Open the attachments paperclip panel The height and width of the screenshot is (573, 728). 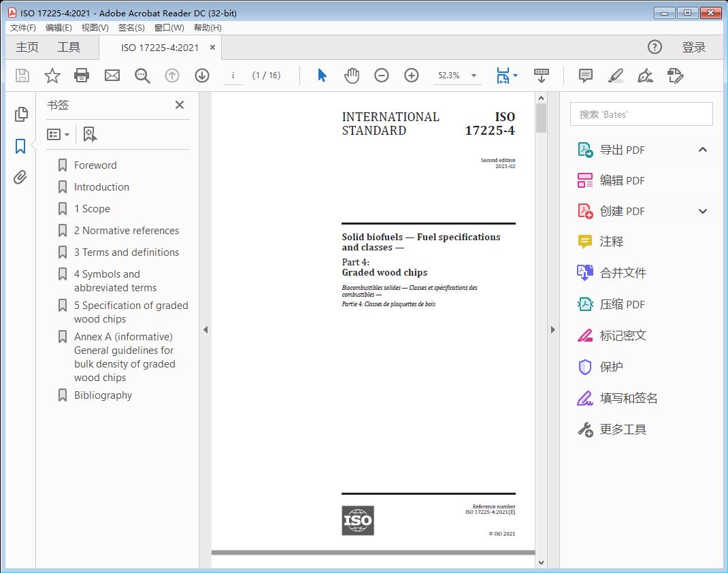[x=20, y=178]
